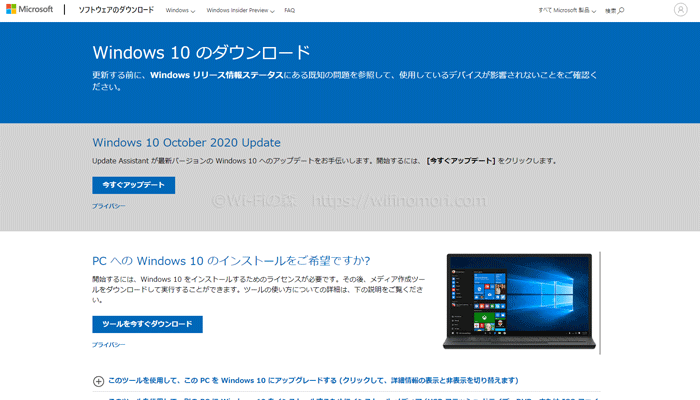The image size is (700, 400).
Task: Open the FAQ menu item
Action: tap(289, 10)
